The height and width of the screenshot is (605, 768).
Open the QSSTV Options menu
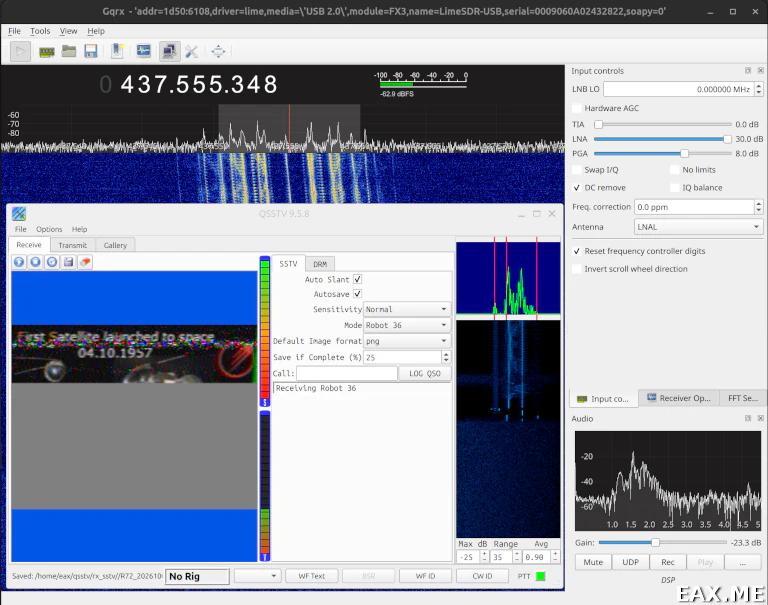[49, 229]
